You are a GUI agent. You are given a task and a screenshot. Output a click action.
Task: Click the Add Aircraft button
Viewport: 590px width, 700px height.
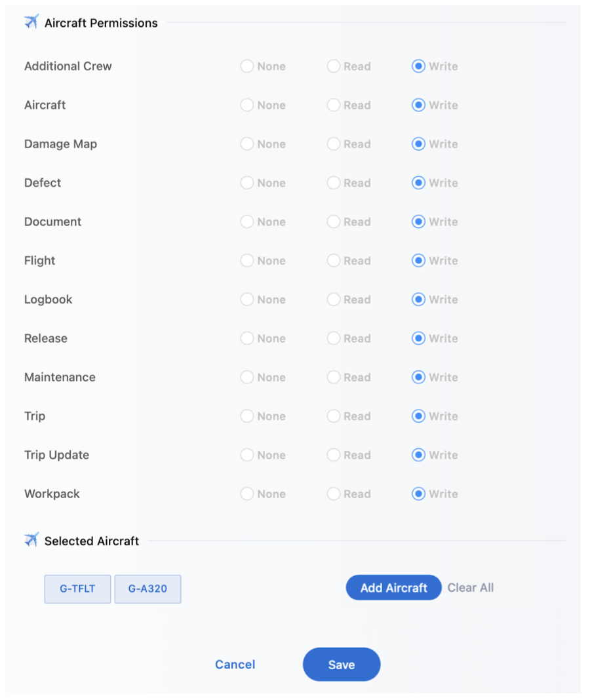coord(393,588)
